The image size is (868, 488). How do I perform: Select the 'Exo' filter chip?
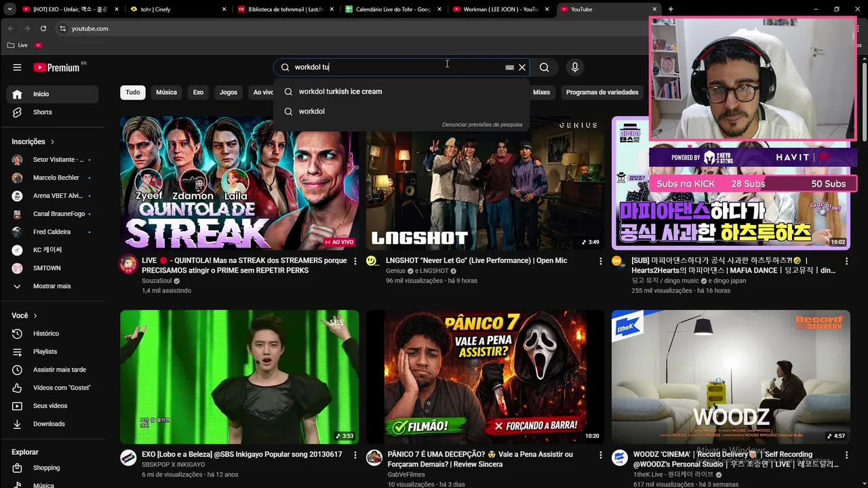[198, 92]
